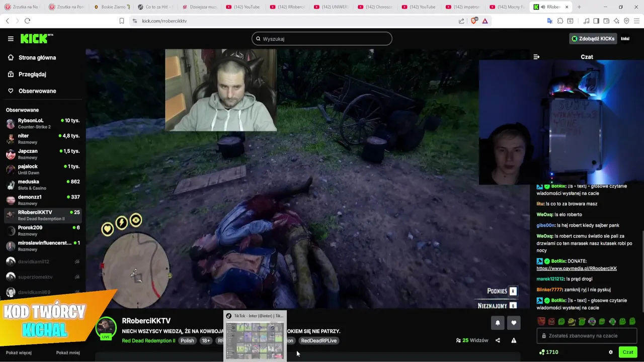Image resolution: width=644 pixels, height=362 pixels.
Task: Click the KICK logo
Action: tap(36, 39)
